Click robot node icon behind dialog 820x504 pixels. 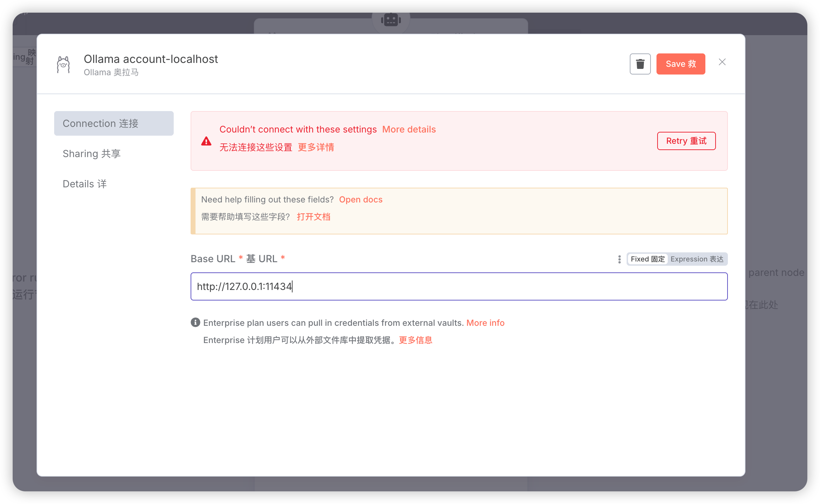pyautogui.click(x=391, y=20)
